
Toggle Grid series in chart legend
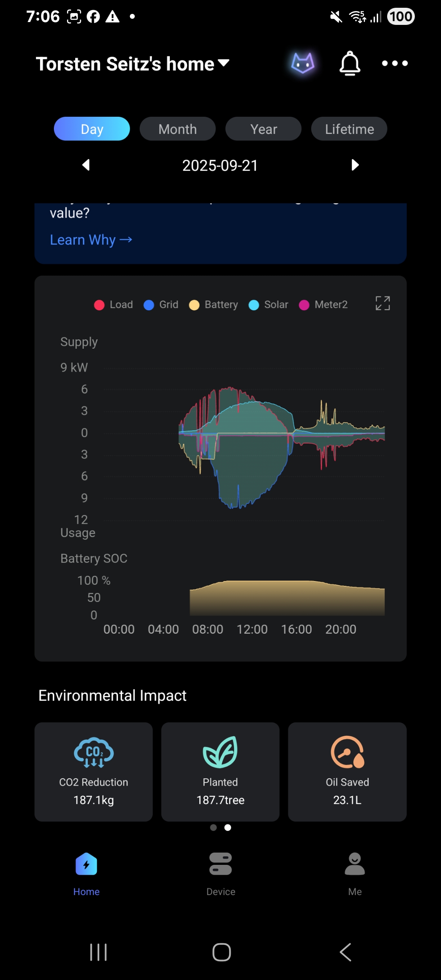pyautogui.click(x=161, y=305)
